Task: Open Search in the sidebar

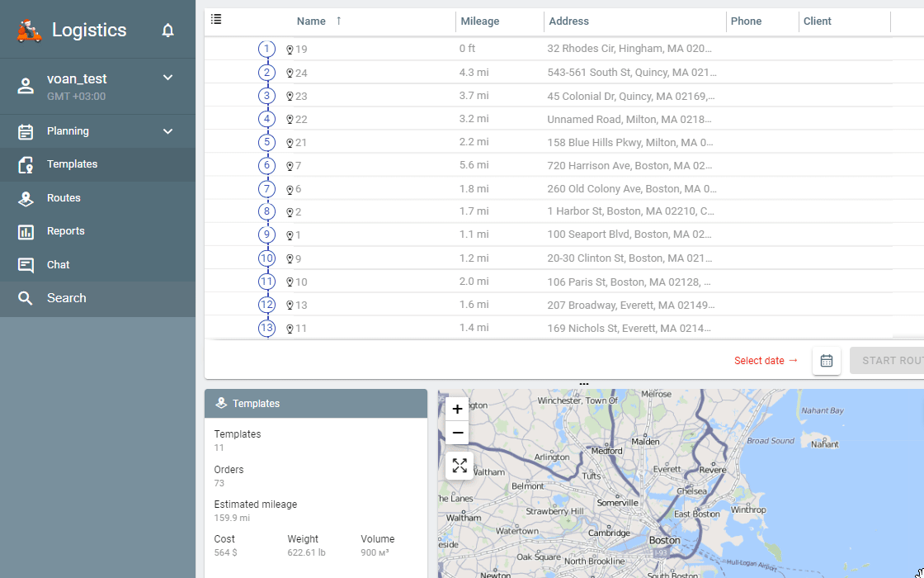Action: click(x=97, y=298)
